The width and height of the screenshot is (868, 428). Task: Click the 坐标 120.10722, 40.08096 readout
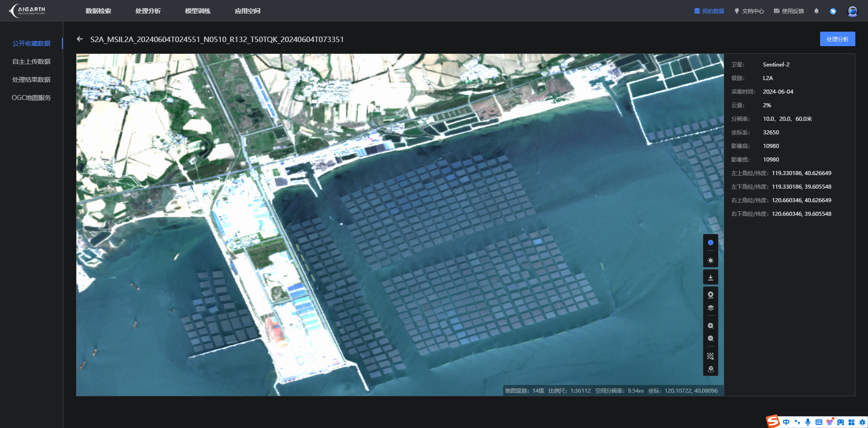pos(683,391)
